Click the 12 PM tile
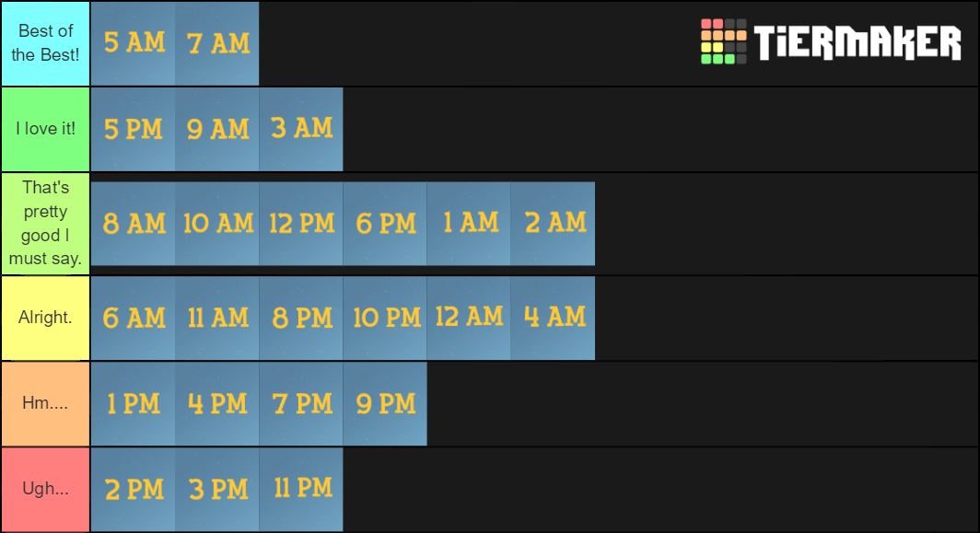Image resolution: width=980 pixels, height=533 pixels. tap(301, 224)
